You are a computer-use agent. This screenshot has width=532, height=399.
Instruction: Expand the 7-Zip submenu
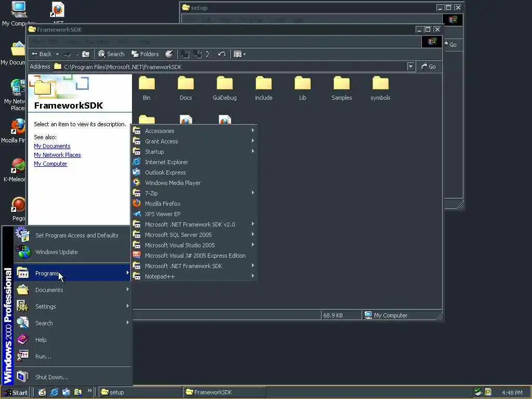pyautogui.click(x=194, y=193)
